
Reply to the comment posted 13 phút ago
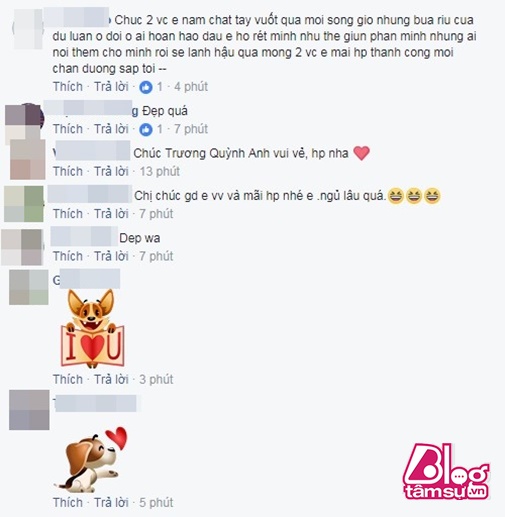click(x=111, y=171)
